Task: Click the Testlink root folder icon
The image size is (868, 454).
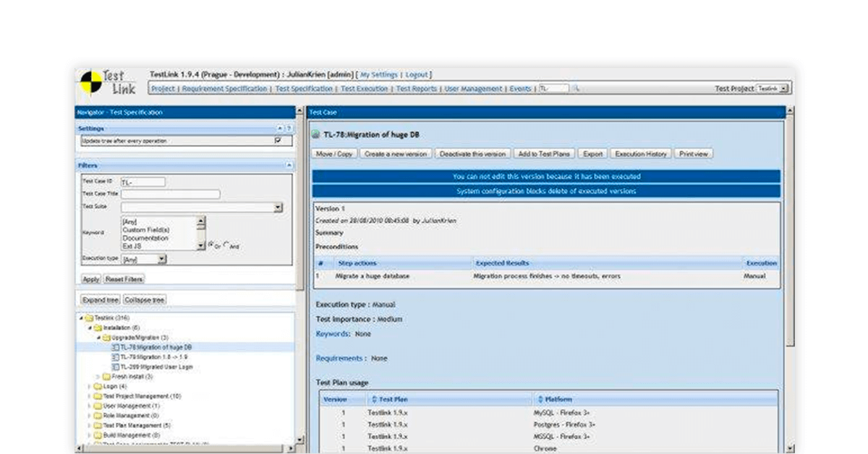Action: [x=89, y=317]
